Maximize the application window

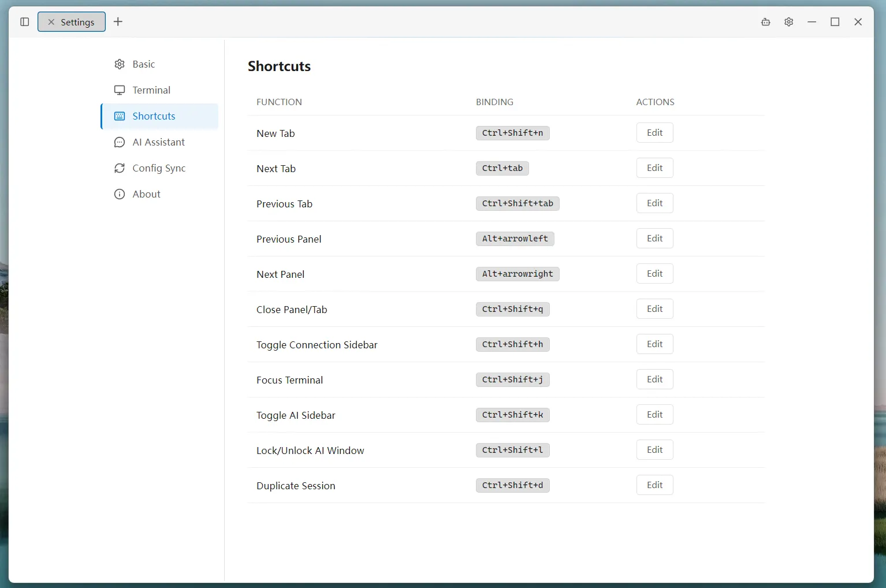(835, 22)
